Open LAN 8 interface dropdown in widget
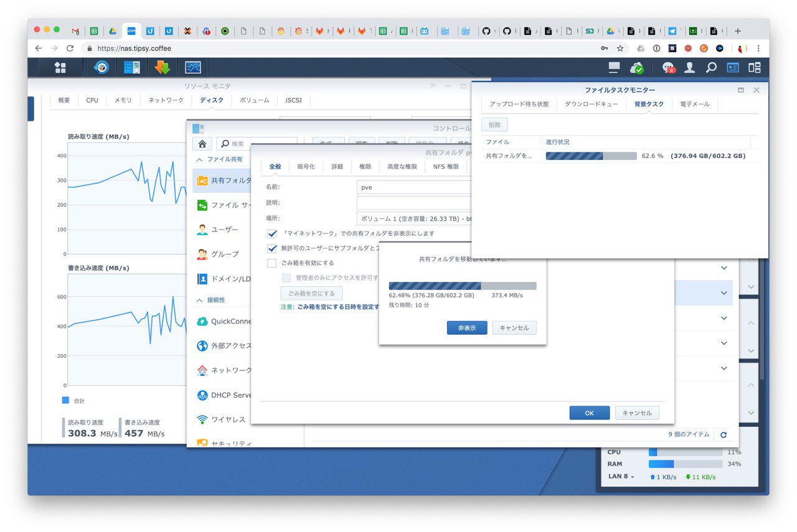797x532 pixels. point(621,477)
